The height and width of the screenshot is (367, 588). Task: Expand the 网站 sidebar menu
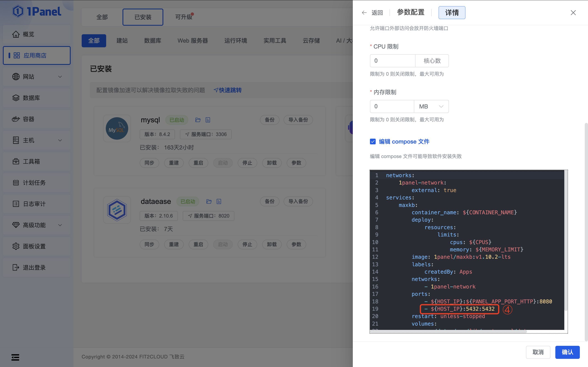(29, 76)
